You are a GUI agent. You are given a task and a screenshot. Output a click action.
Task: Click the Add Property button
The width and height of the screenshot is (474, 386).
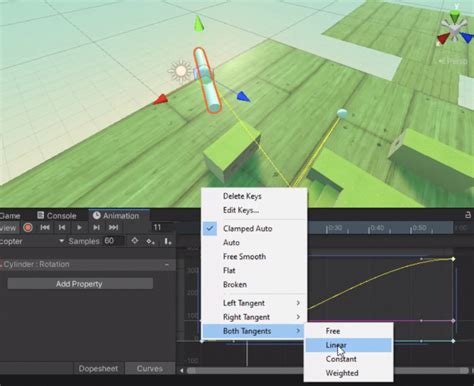tap(80, 284)
